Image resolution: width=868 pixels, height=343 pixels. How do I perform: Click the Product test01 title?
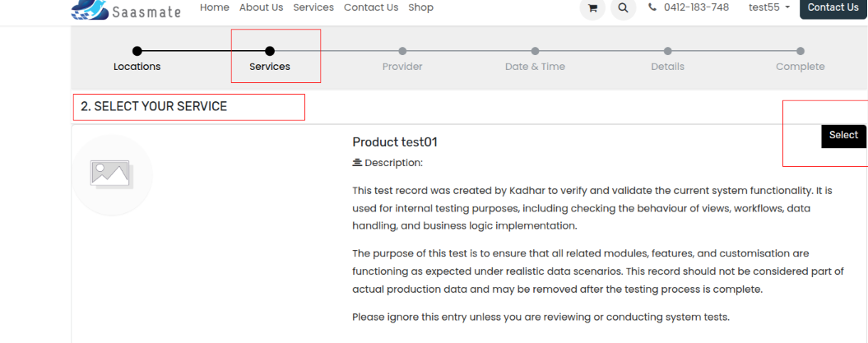click(395, 141)
